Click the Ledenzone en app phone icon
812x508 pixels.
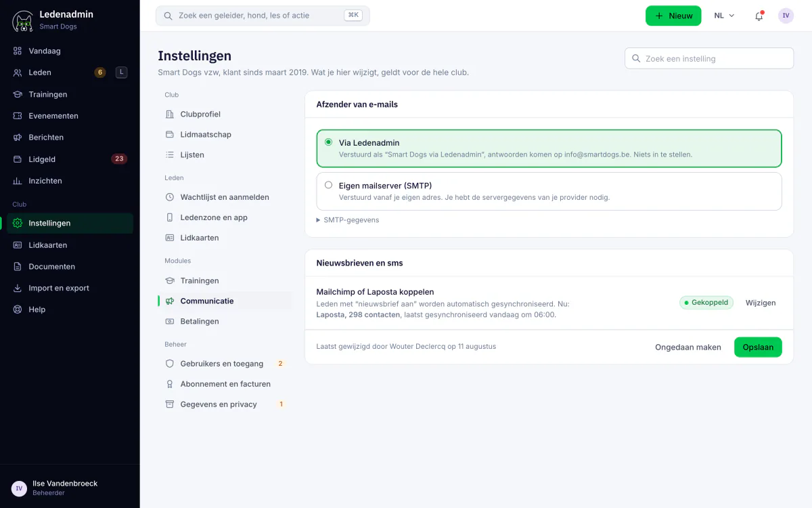pyautogui.click(x=170, y=217)
